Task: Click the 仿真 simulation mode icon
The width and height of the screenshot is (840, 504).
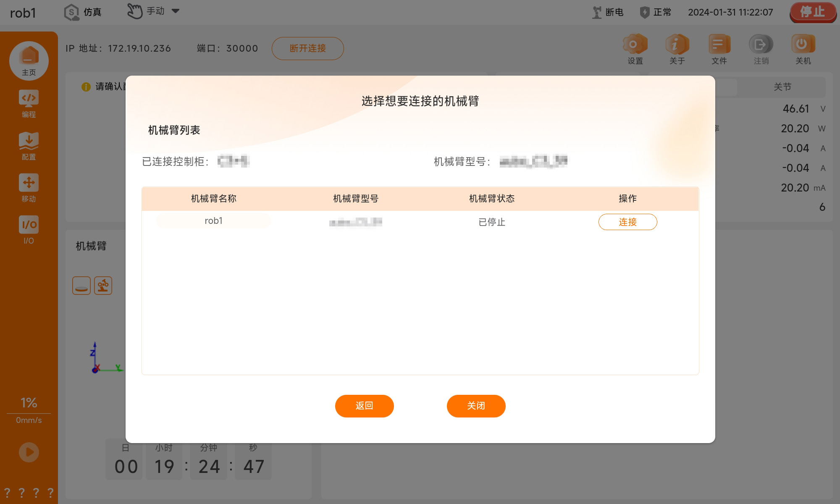Action: (x=71, y=12)
